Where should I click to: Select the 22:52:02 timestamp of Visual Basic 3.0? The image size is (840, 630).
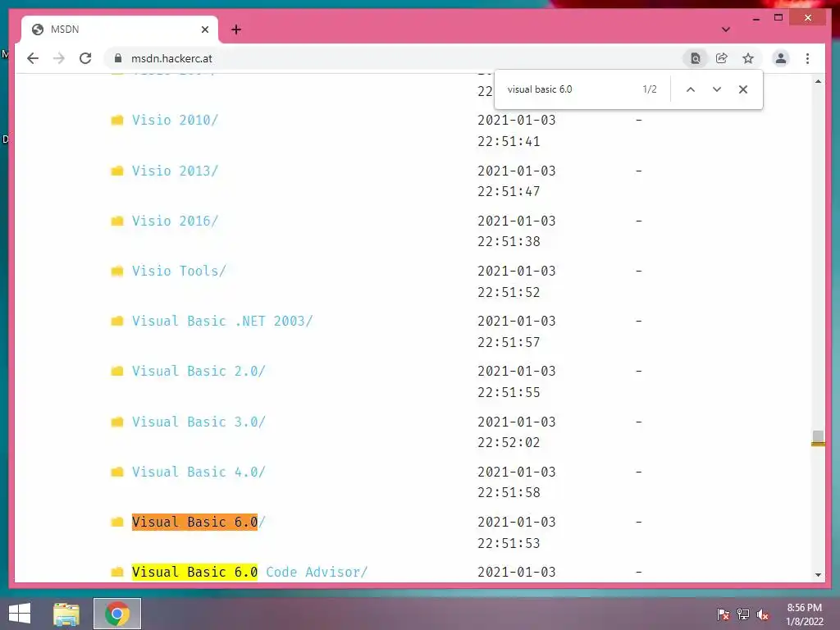pyautogui.click(x=509, y=442)
